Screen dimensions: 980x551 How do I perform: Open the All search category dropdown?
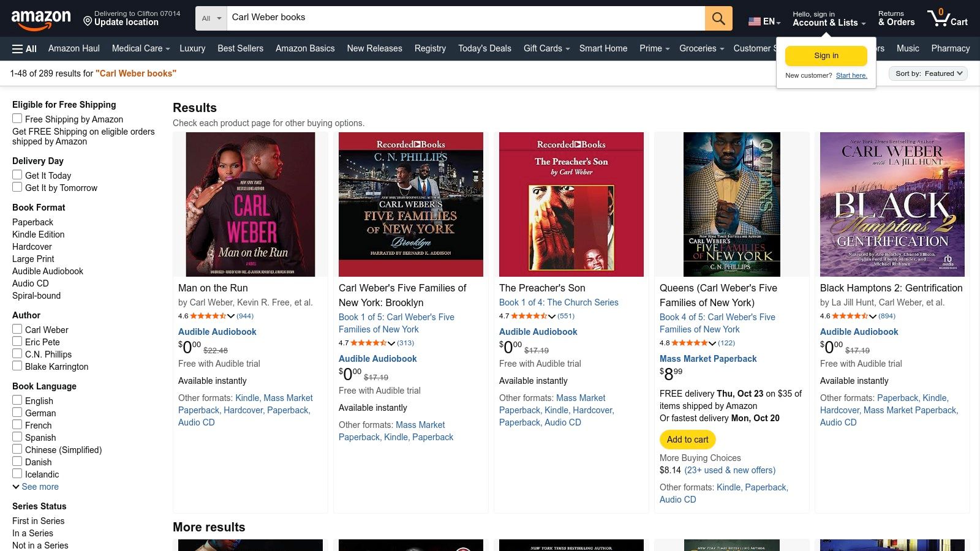(211, 18)
